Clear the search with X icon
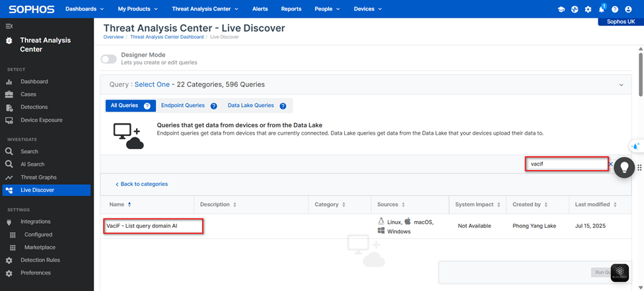644x291 pixels. (x=610, y=164)
